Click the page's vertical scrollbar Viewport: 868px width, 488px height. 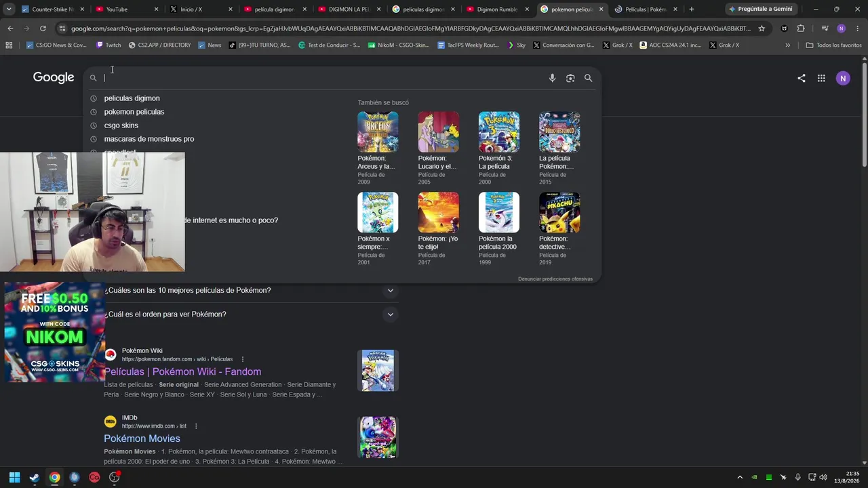[865, 115]
